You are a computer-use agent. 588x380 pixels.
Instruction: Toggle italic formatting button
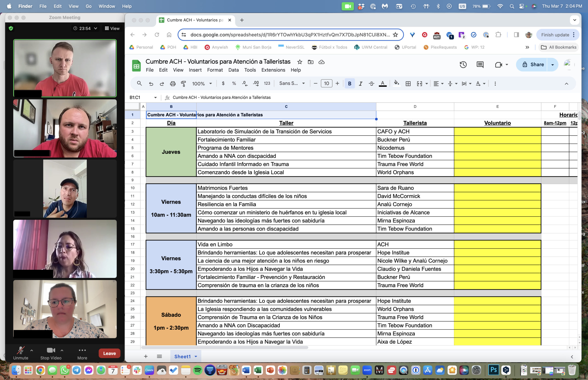click(360, 84)
